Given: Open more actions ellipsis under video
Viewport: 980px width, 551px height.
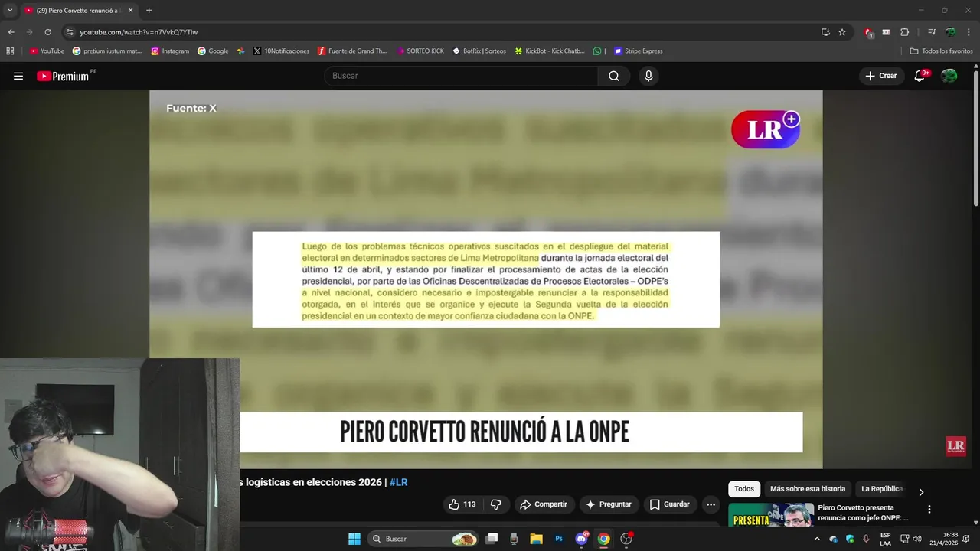Looking at the screenshot, I should pos(710,504).
